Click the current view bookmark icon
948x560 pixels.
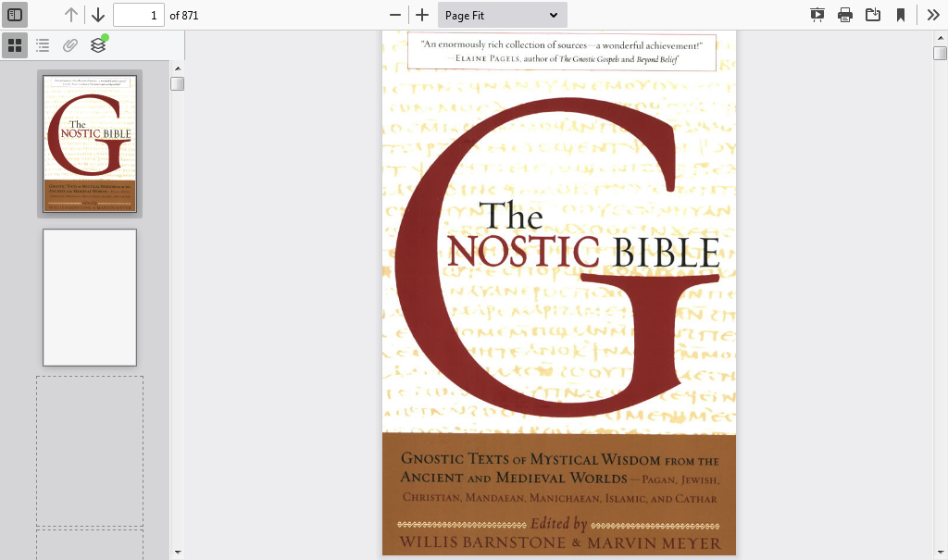point(901,15)
